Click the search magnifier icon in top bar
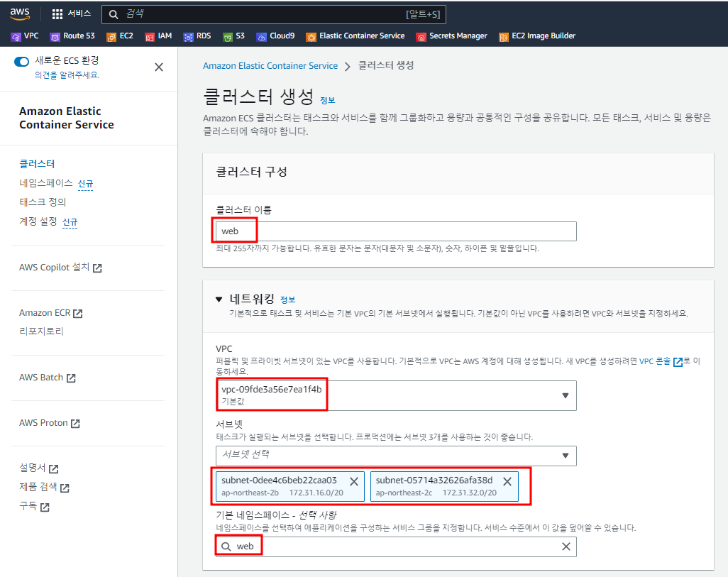Image resolution: width=728 pixels, height=577 pixels. click(x=114, y=14)
